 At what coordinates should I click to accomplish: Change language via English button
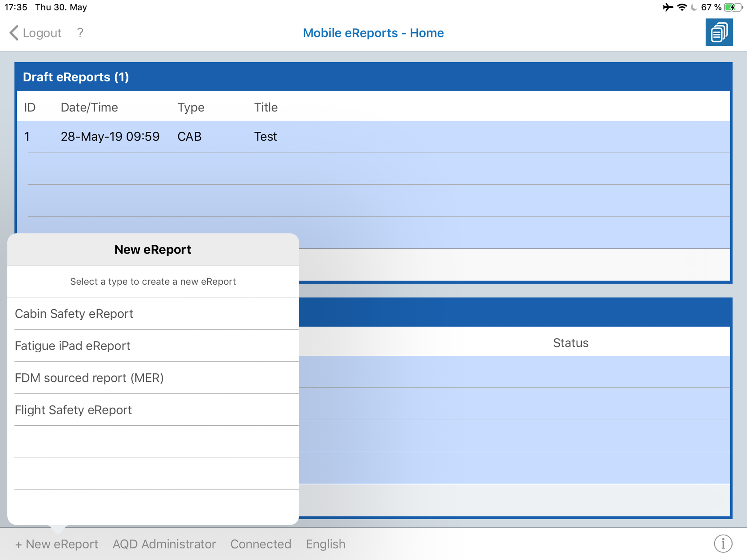[x=326, y=544]
